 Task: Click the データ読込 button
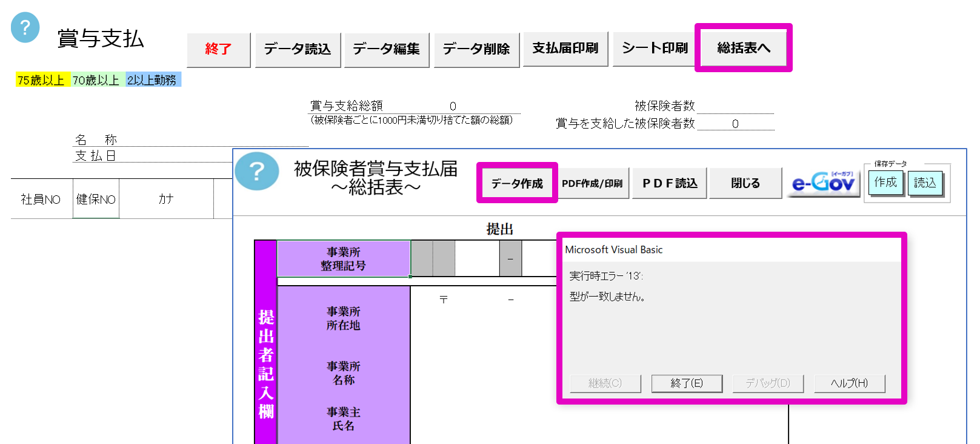pos(297,49)
